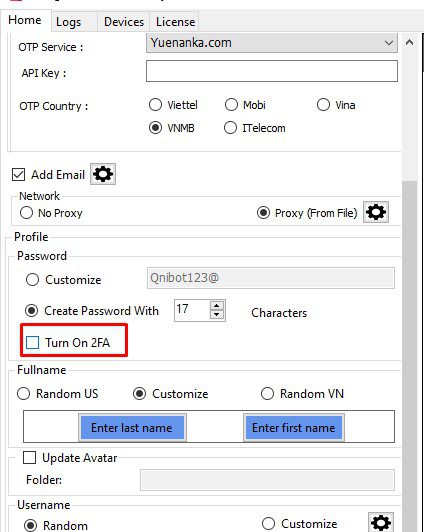Viewport: 424px width, 532px height.
Task: Expand the OTP Service dropdown
Action: pos(272,43)
